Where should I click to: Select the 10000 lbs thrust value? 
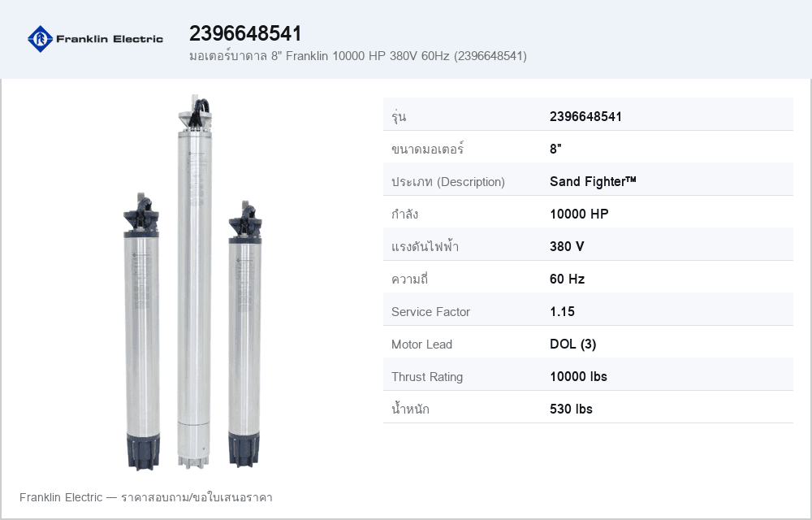pos(578,376)
